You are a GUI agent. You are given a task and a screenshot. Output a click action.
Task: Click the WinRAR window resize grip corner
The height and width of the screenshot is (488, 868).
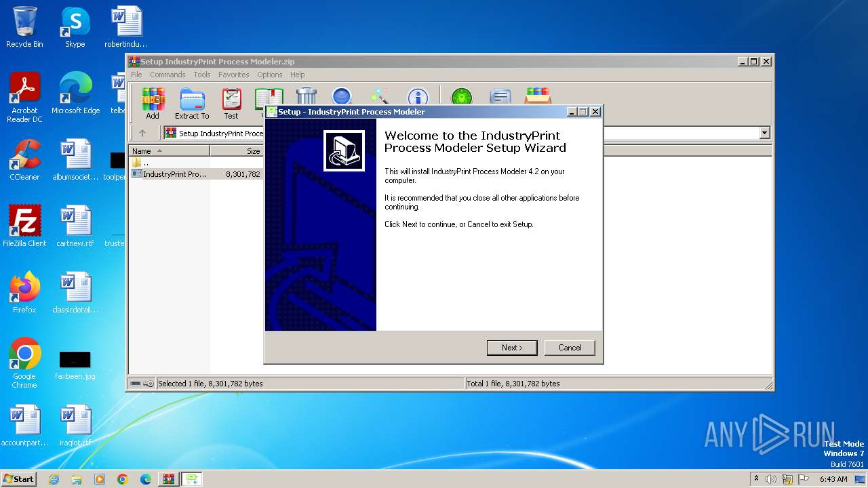tap(769, 386)
